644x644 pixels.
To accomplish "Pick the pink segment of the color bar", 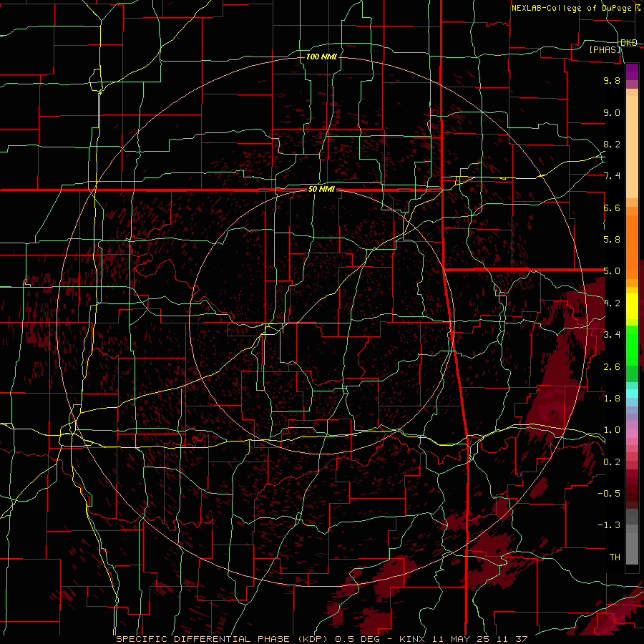I will [x=632, y=434].
